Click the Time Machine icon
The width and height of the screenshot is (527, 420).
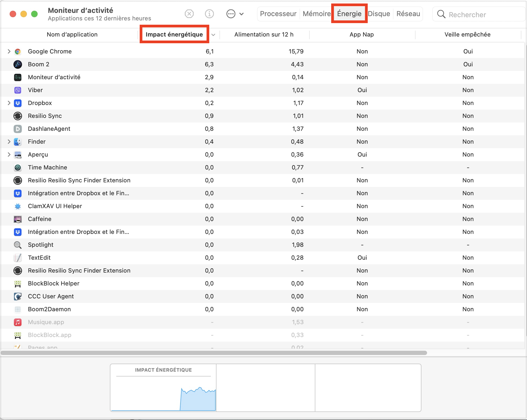[x=18, y=168]
